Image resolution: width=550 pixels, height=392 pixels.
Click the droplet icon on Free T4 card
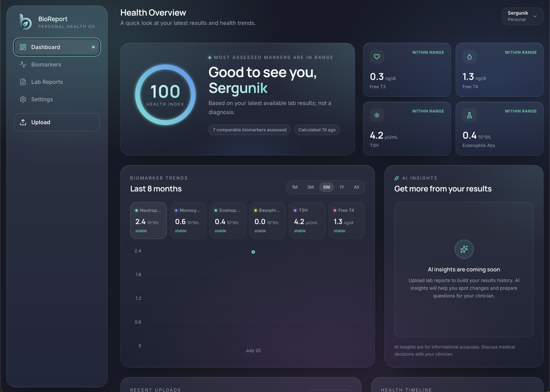point(469,57)
